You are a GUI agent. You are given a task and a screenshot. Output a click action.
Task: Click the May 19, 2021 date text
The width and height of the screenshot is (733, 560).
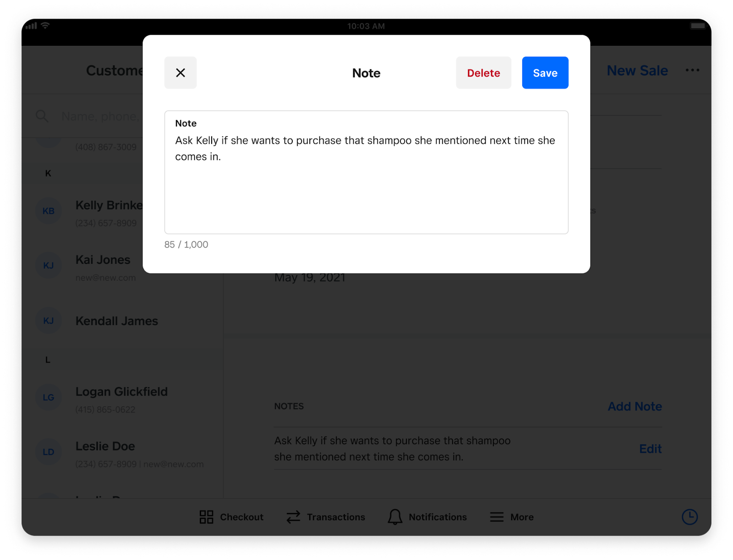click(310, 277)
